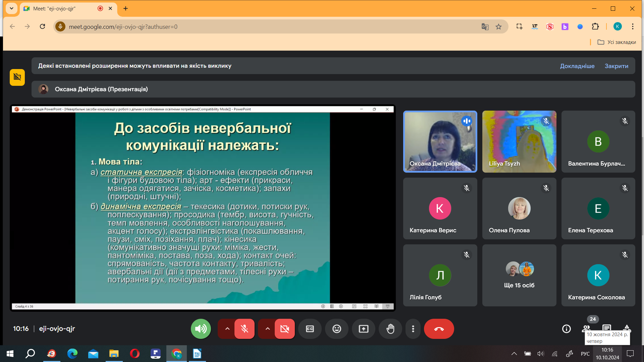The height and width of the screenshot is (362, 644).
Task: Turn on the camera toggle
Action: coord(284,329)
